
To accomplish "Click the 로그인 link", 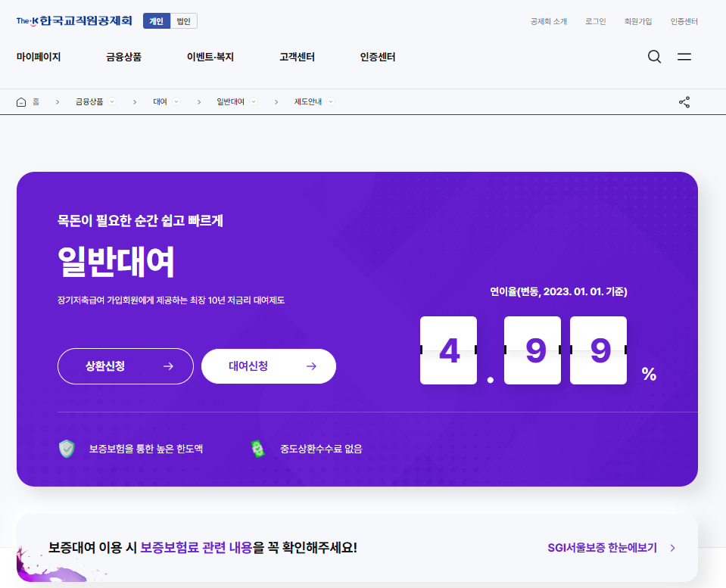I will pyautogui.click(x=596, y=21).
